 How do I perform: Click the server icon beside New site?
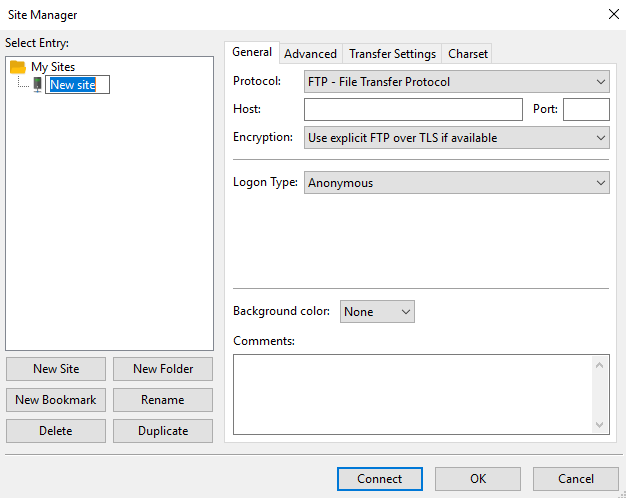pyautogui.click(x=38, y=85)
